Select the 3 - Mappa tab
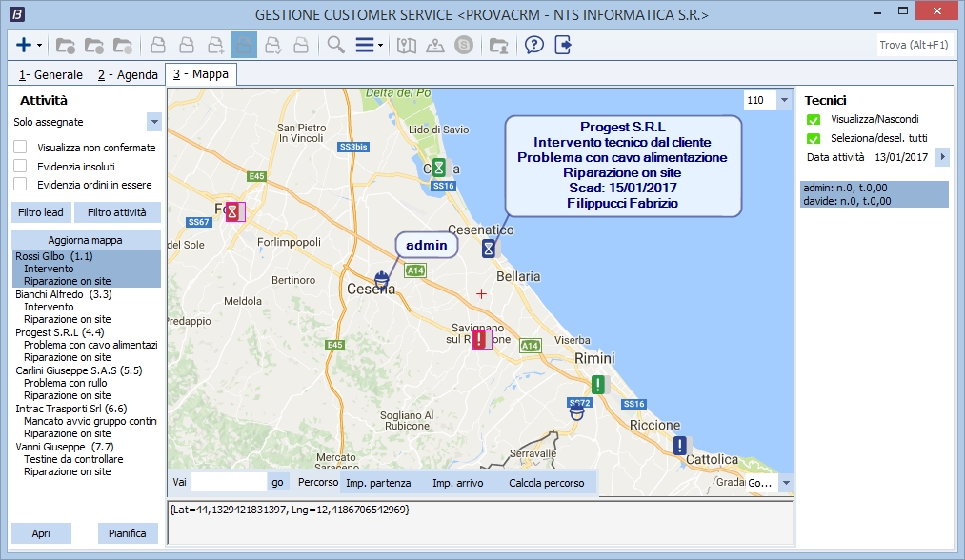 pos(201,74)
